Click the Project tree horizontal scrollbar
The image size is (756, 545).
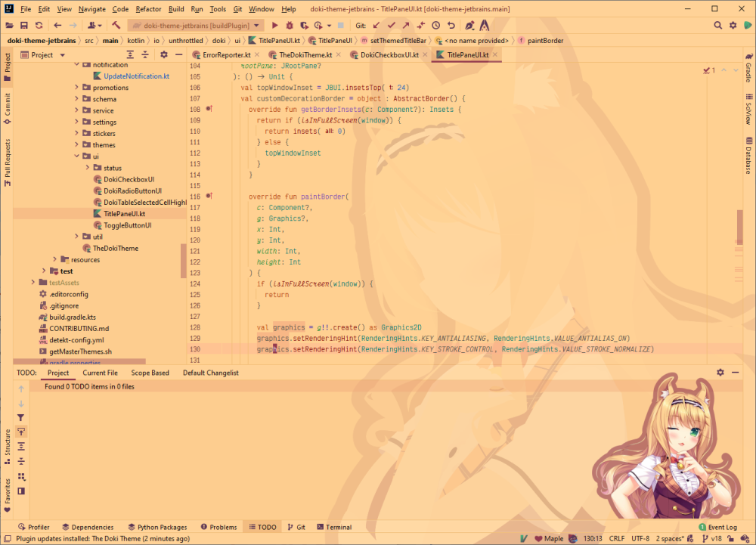[x=79, y=361]
